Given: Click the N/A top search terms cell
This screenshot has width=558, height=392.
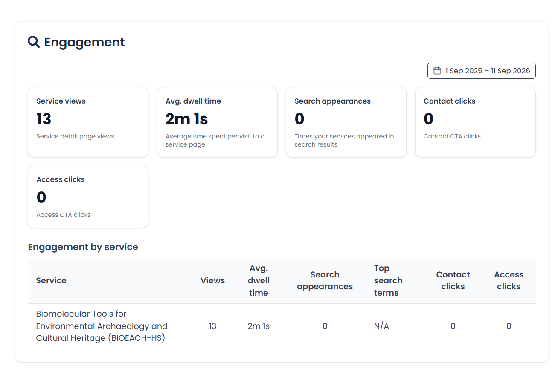Looking at the screenshot, I should [x=382, y=326].
